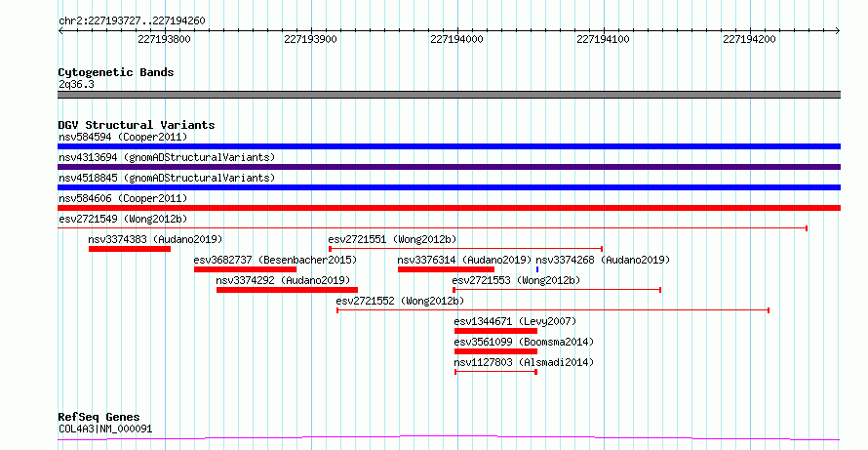Select the esv2721552 thin variant line
The height and width of the screenshot is (450, 868).
(553, 310)
